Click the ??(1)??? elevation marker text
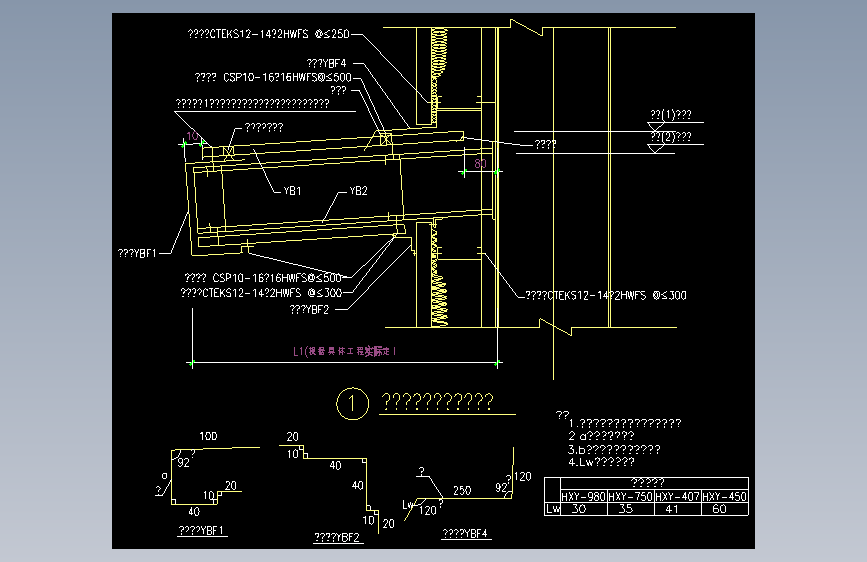This screenshot has height=562, width=867. pos(671,115)
